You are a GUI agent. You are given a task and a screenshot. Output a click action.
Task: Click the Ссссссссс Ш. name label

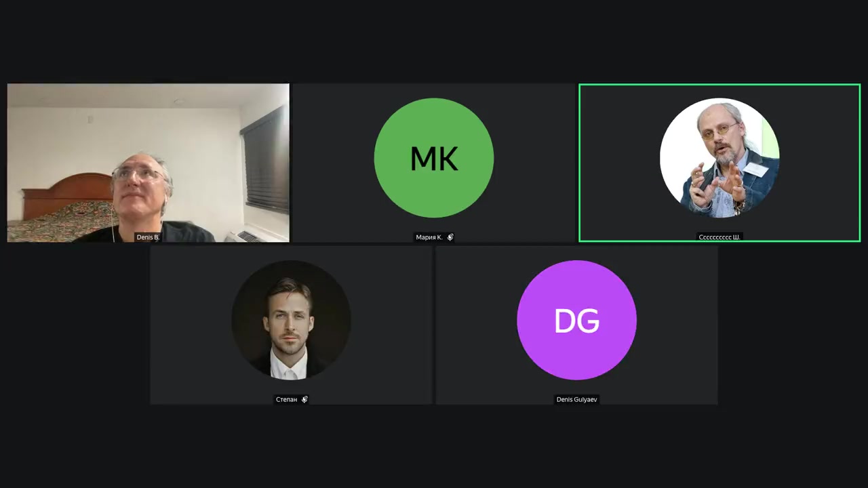tap(719, 237)
